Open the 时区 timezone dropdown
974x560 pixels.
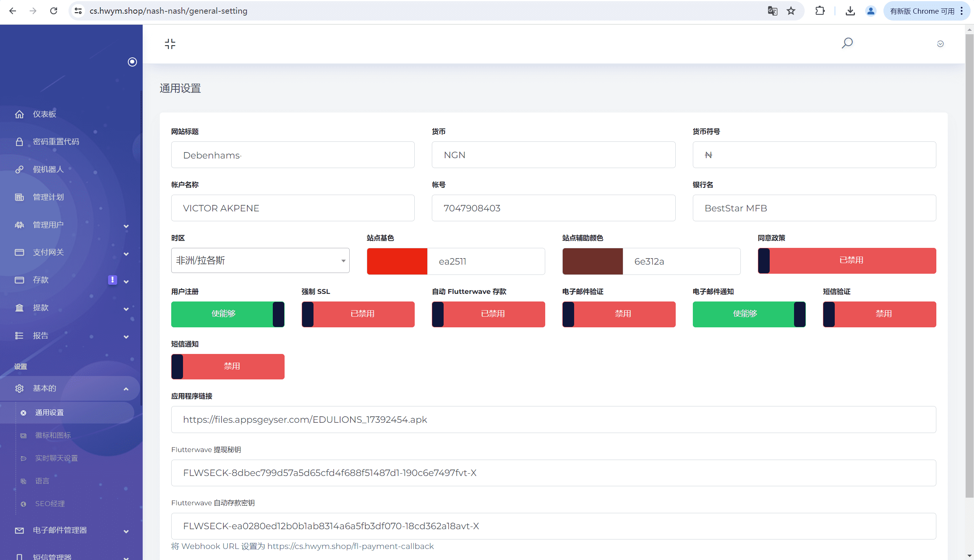(260, 260)
